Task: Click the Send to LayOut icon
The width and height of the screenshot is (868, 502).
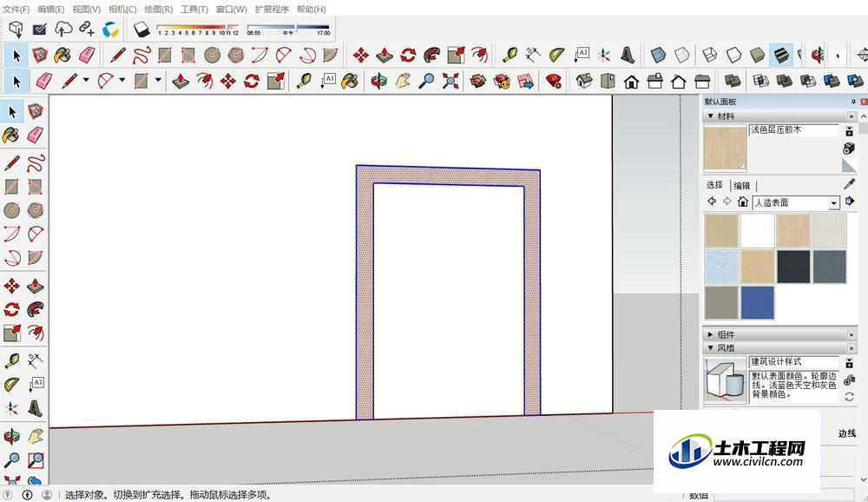Action: (526, 82)
